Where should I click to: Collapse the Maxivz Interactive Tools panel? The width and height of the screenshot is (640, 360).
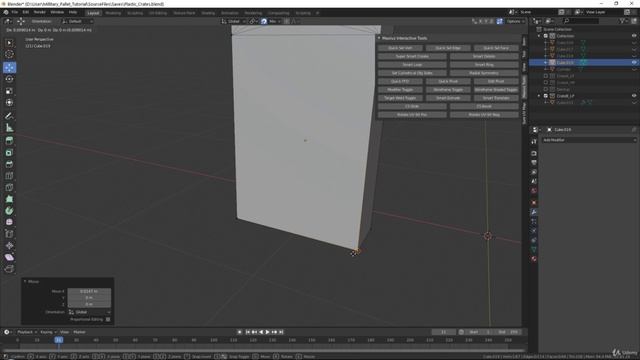coord(379,38)
